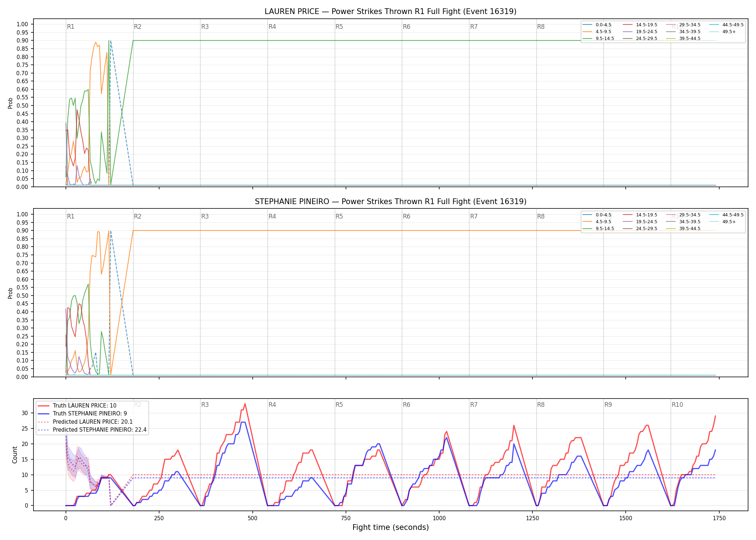Viewport: 756px width, 540px height.
Task: Click y-axis tick 15 on Count chart
Action: pos(25,459)
